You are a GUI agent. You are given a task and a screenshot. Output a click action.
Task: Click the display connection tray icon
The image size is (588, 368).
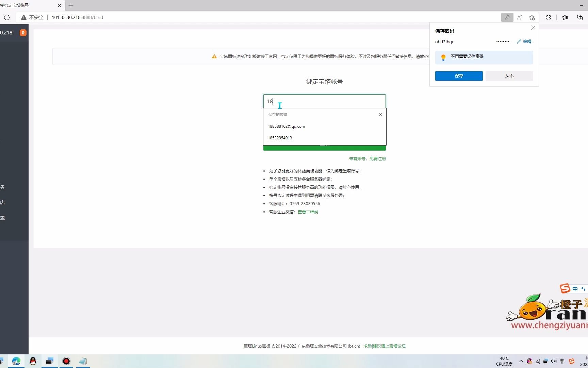click(545, 361)
